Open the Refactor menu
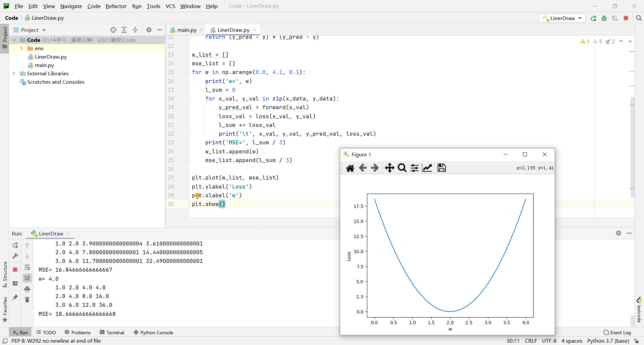The width and height of the screenshot is (644, 345). click(116, 6)
